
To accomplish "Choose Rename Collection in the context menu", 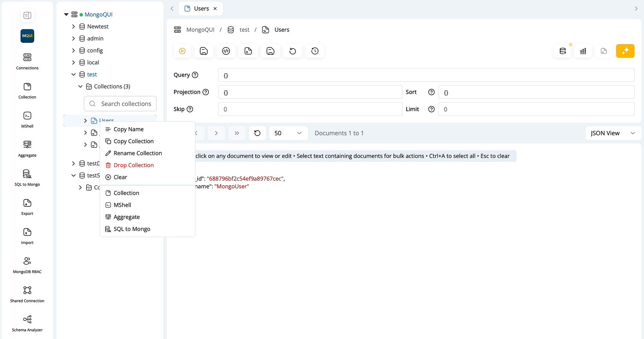I will [137, 153].
